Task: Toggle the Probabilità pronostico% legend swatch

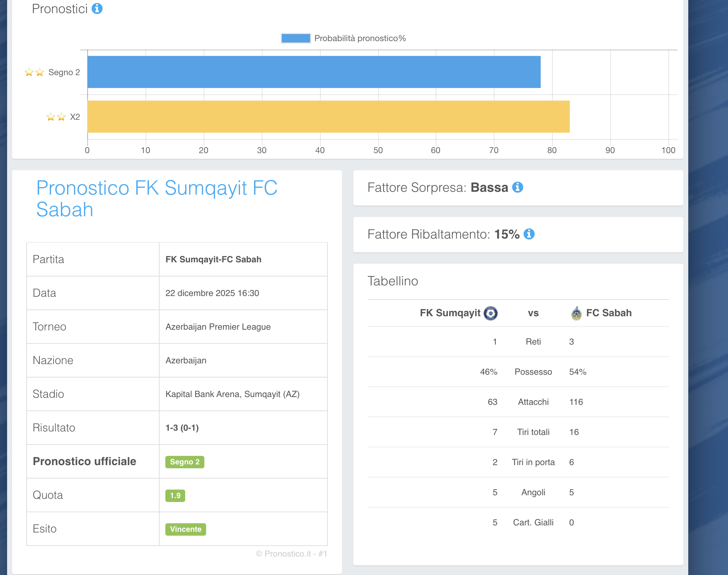Action: tap(296, 38)
